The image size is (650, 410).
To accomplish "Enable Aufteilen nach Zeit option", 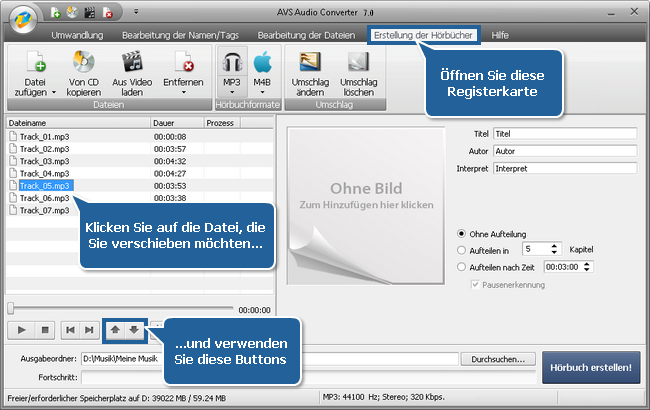I will point(460,267).
